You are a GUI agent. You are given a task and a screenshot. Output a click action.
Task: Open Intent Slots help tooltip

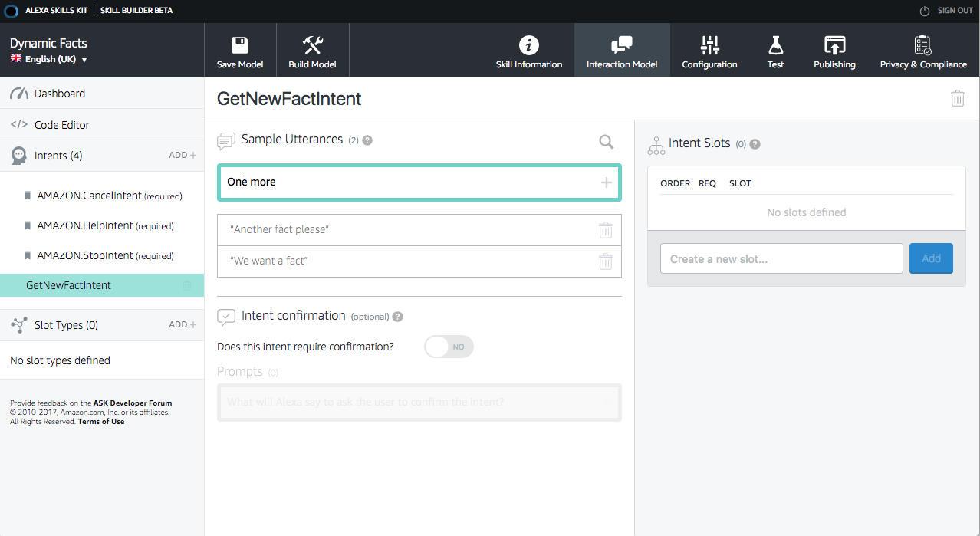(755, 143)
